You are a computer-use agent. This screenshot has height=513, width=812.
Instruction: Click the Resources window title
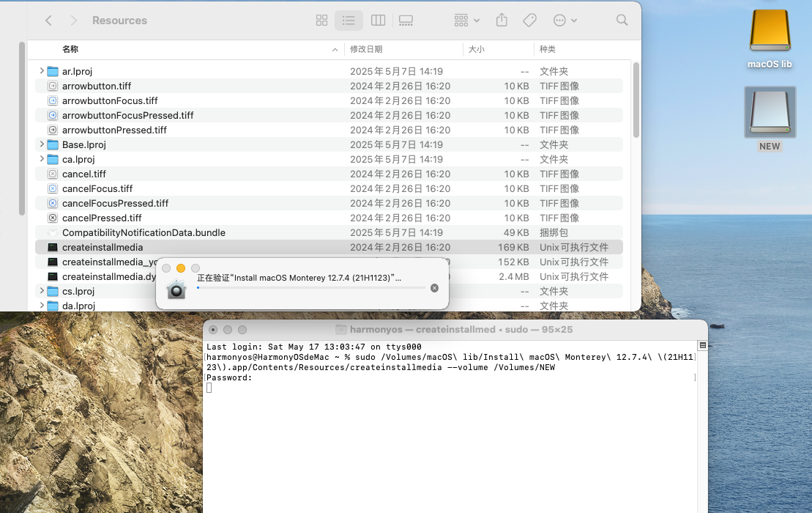pyautogui.click(x=119, y=21)
